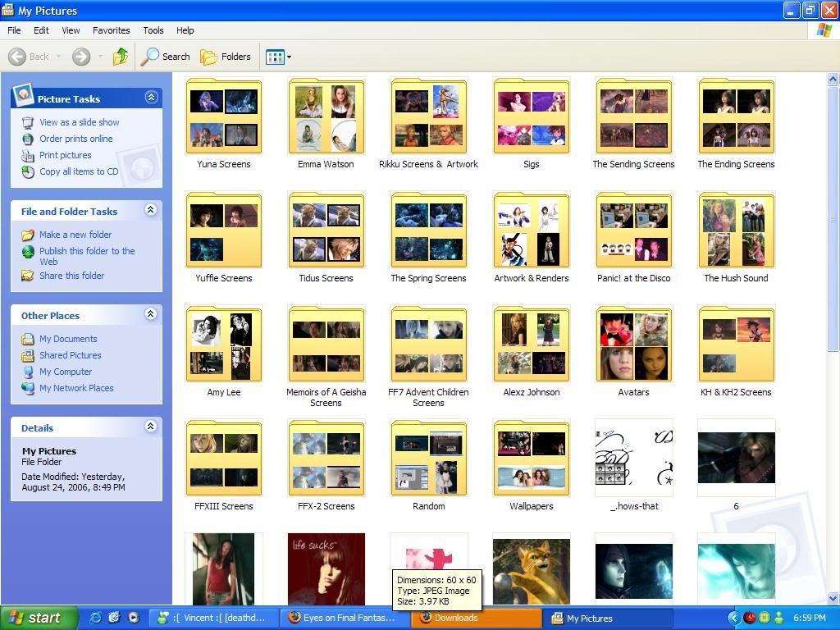Go up one folder level

click(121, 57)
